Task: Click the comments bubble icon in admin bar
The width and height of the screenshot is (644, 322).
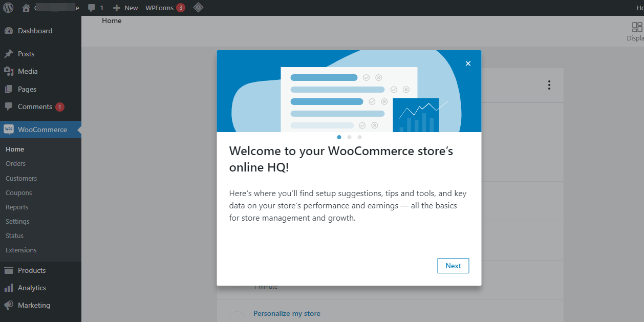Action: click(92, 8)
